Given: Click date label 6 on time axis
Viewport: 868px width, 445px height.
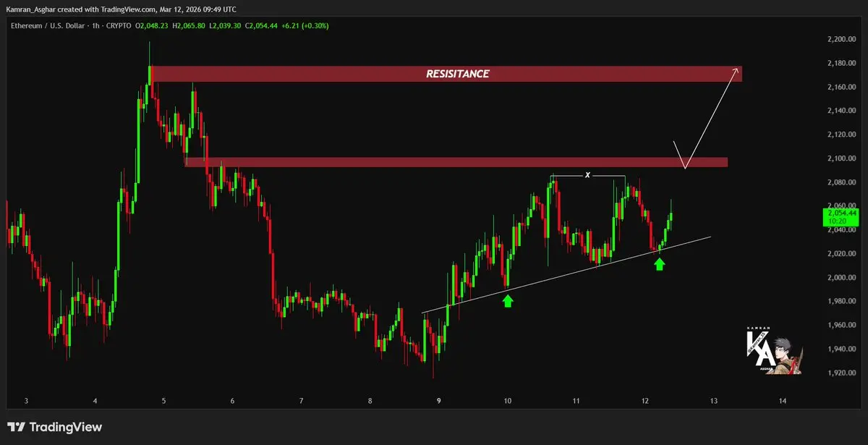Looking at the screenshot, I should tap(232, 401).
